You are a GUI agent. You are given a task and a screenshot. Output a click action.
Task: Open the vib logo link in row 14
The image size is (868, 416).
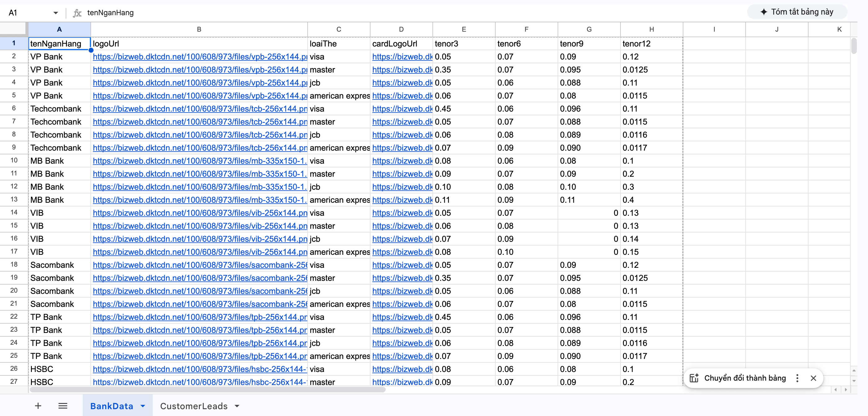(200, 213)
